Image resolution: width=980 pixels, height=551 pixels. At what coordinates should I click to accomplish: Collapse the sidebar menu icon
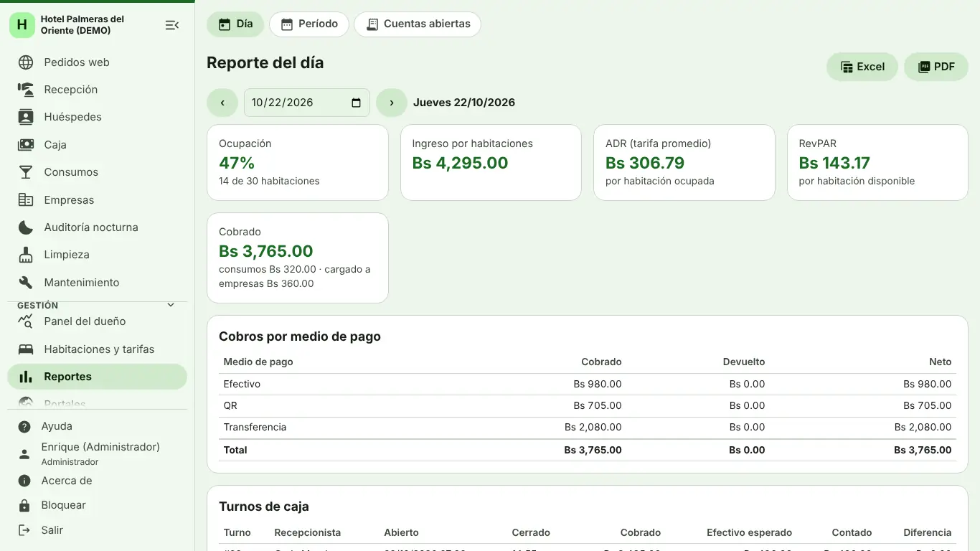pos(171,25)
